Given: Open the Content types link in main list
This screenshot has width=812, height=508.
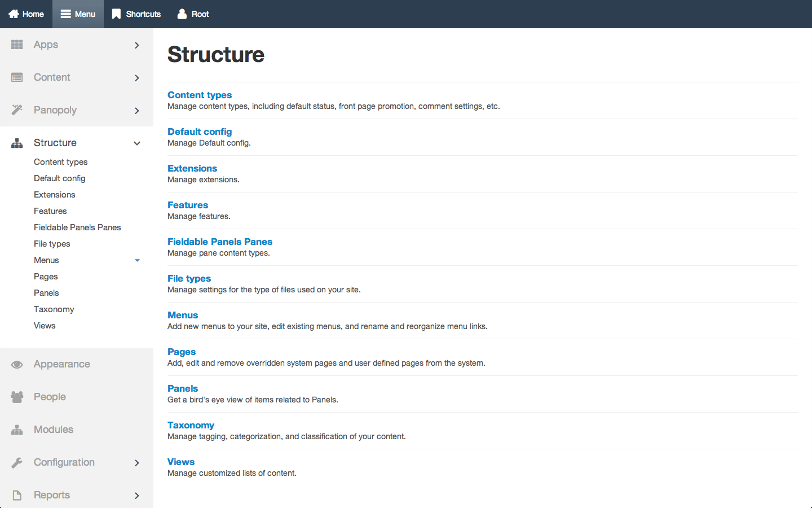Looking at the screenshot, I should [x=200, y=95].
